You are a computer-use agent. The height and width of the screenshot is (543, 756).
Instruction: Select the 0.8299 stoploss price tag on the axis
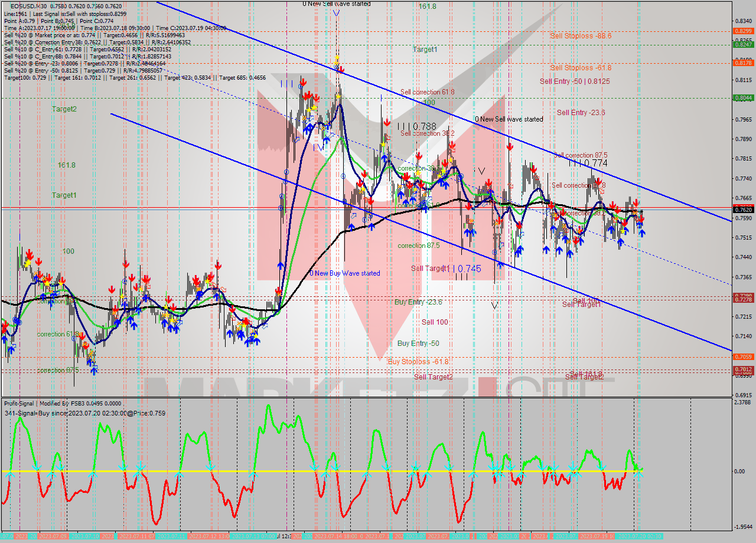point(743,30)
